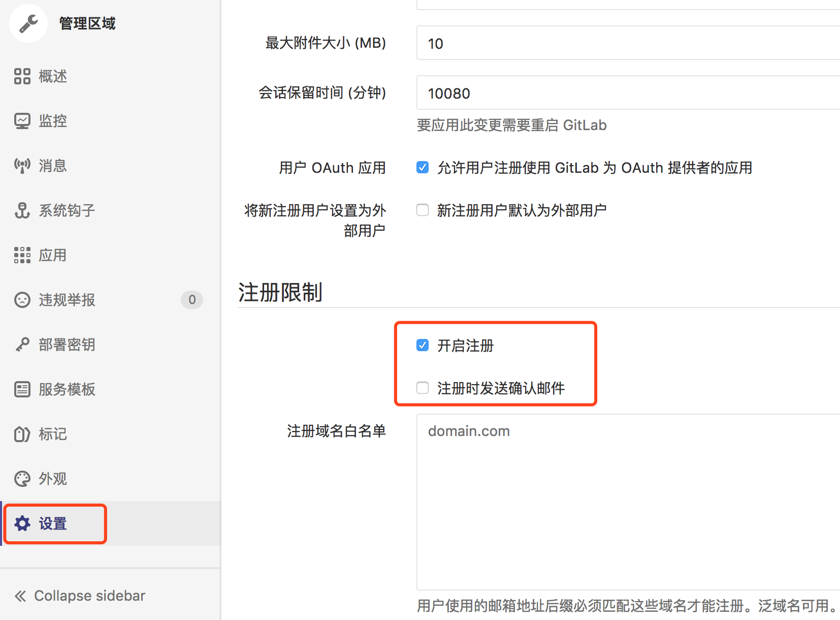Go to the 消息 sidebar item

point(110,166)
